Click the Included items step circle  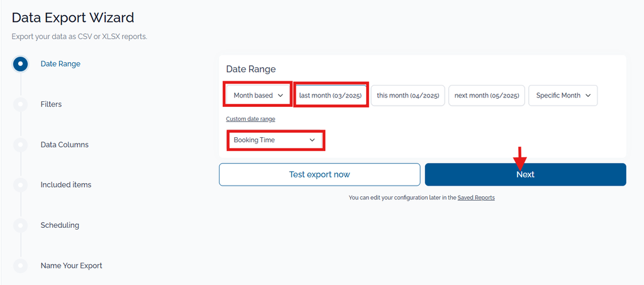click(x=21, y=185)
